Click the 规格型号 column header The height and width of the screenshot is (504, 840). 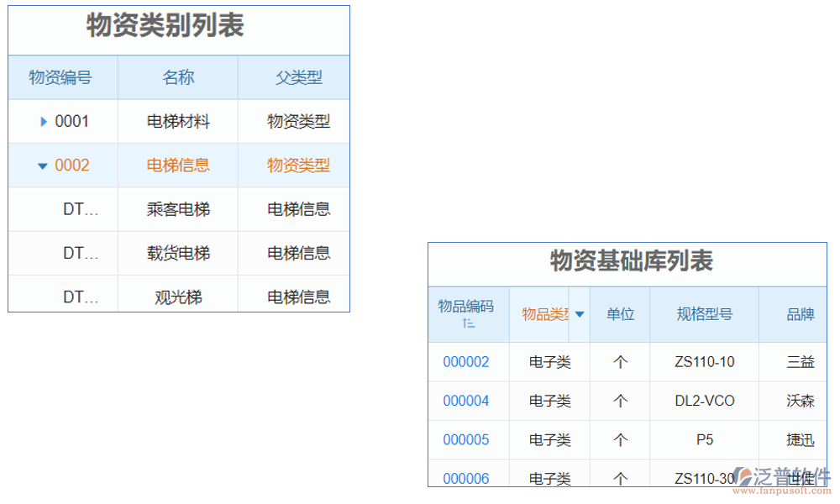point(704,314)
